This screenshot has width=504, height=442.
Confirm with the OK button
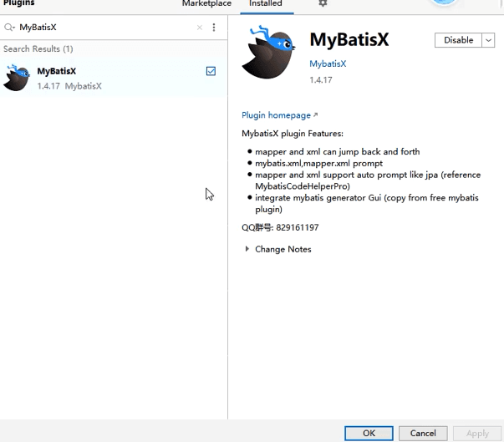point(369,433)
